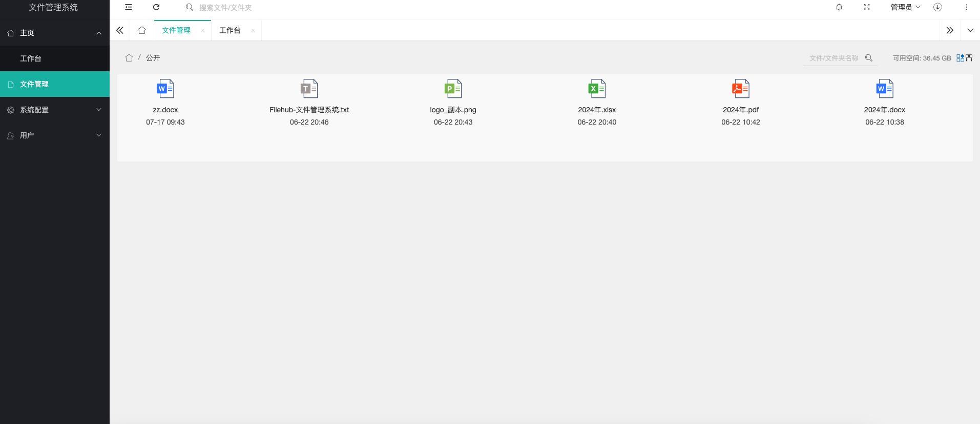980x424 pixels.
Task: Expand the 用户 sidebar menu
Action: coord(55,135)
